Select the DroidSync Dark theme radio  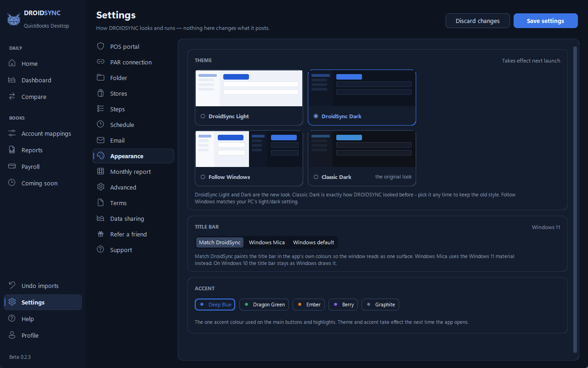[316, 116]
